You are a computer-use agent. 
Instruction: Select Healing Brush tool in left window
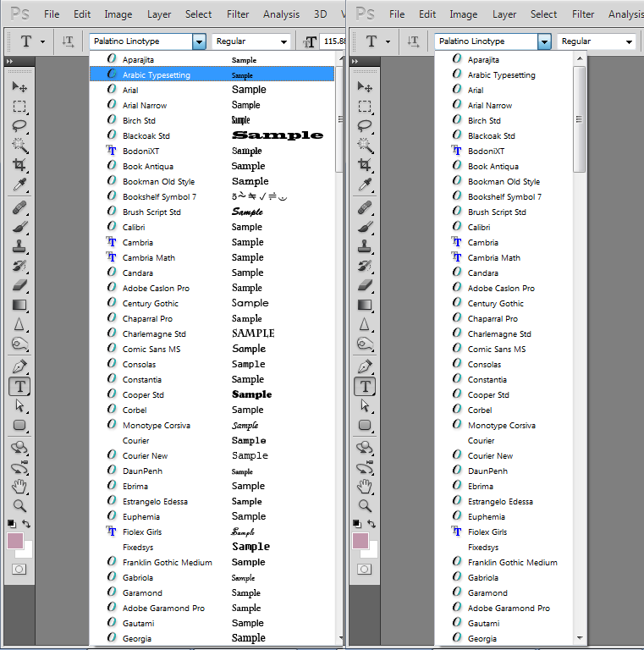(19, 207)
